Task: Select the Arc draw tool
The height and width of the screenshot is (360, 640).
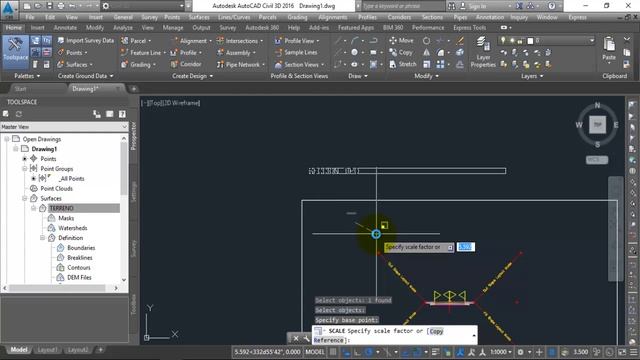Action: 354,40
